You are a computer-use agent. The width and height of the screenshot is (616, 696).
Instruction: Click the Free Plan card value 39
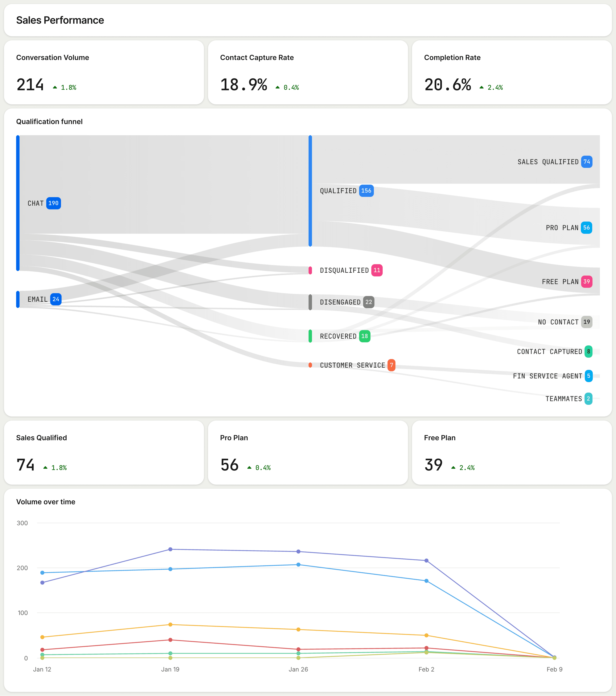coord(434,465)
